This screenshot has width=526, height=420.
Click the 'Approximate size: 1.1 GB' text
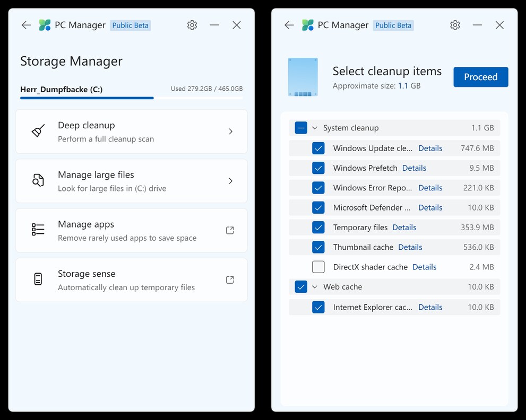pyautogui.click(x=376, y=86)
